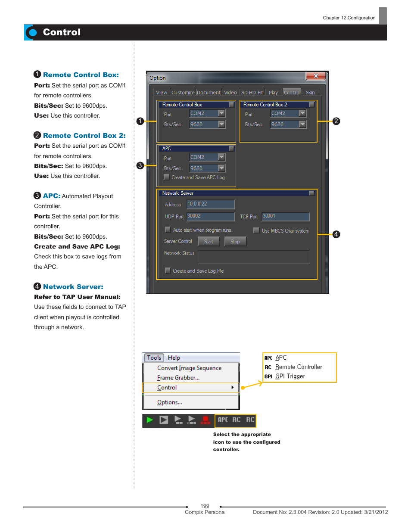Open the Help menu

pos(174,358)
